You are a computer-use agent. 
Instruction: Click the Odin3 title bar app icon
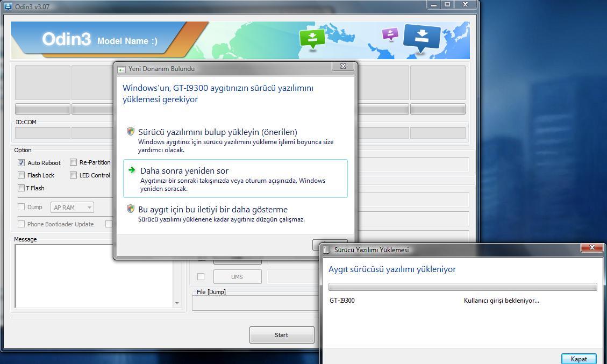tap(8, 6)
